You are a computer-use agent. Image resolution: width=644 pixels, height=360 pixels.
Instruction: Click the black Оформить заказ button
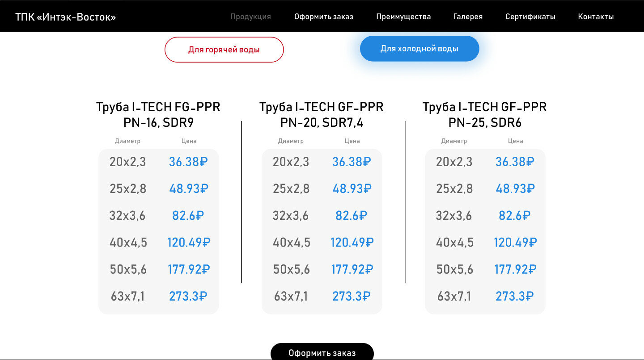click(x=322, y=352)
